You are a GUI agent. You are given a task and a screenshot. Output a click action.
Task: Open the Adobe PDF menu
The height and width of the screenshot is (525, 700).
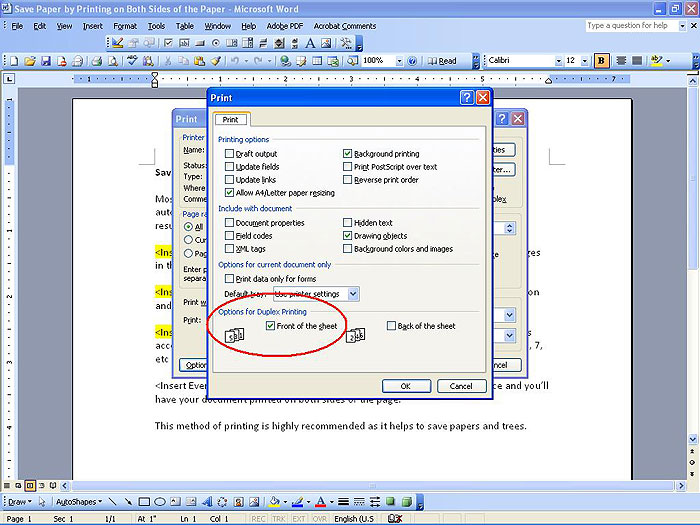coord(285,26)
